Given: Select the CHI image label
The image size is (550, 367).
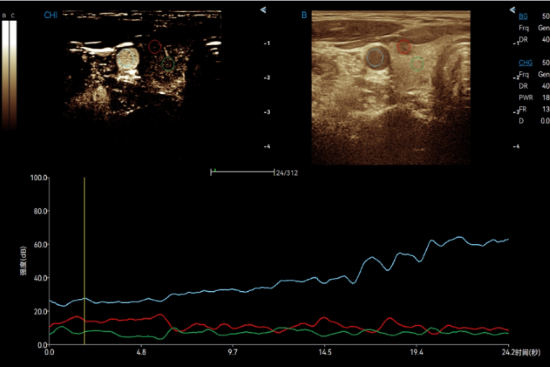Looking at the screenshot, I should tap(51, 15).
